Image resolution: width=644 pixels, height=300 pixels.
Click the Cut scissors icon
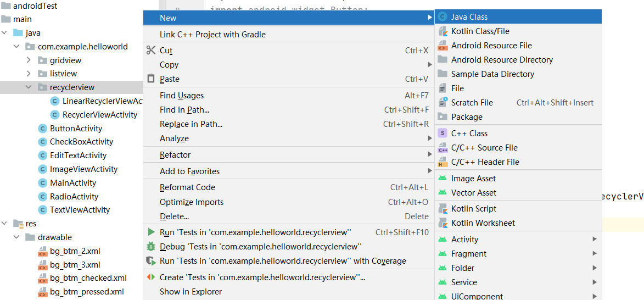click(x=151, y=51)
